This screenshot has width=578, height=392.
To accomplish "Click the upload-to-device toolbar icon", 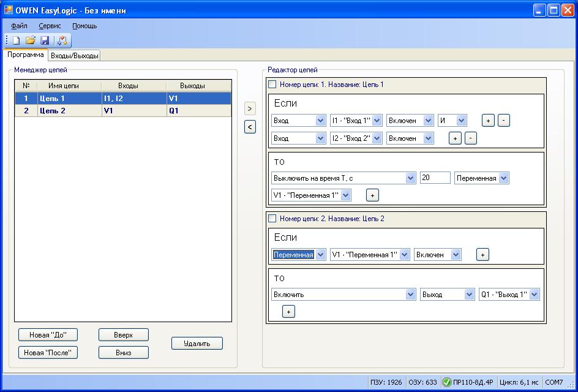I will [62, 40].
